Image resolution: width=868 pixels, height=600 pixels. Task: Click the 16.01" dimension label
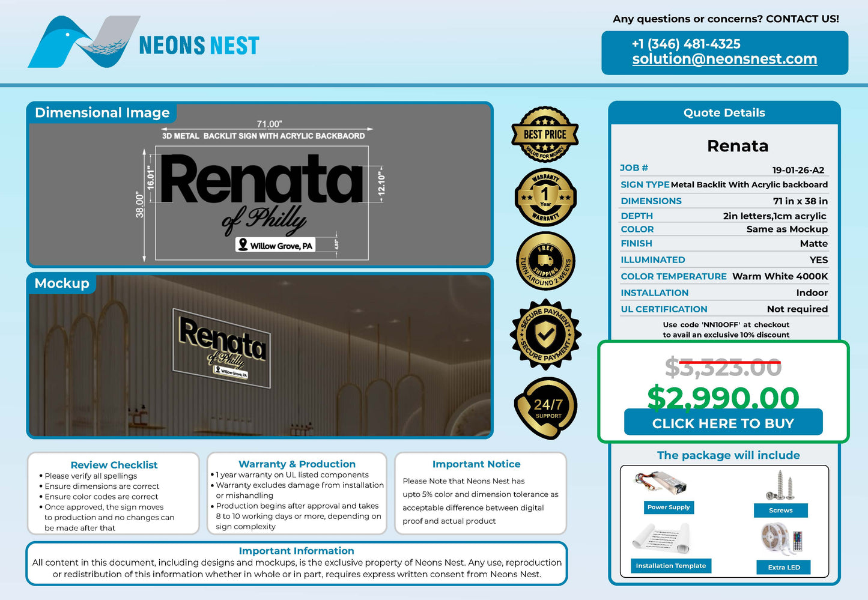tap(151, 178)
